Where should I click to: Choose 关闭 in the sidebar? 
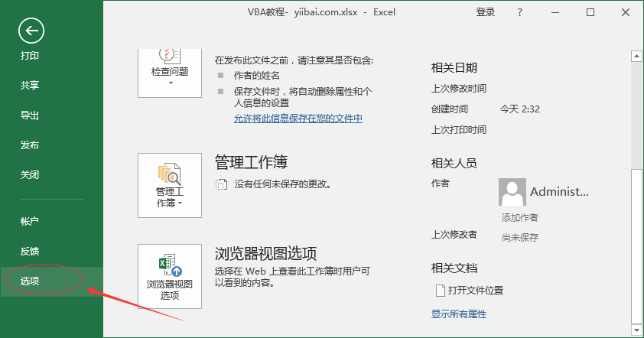click(30, 174)
